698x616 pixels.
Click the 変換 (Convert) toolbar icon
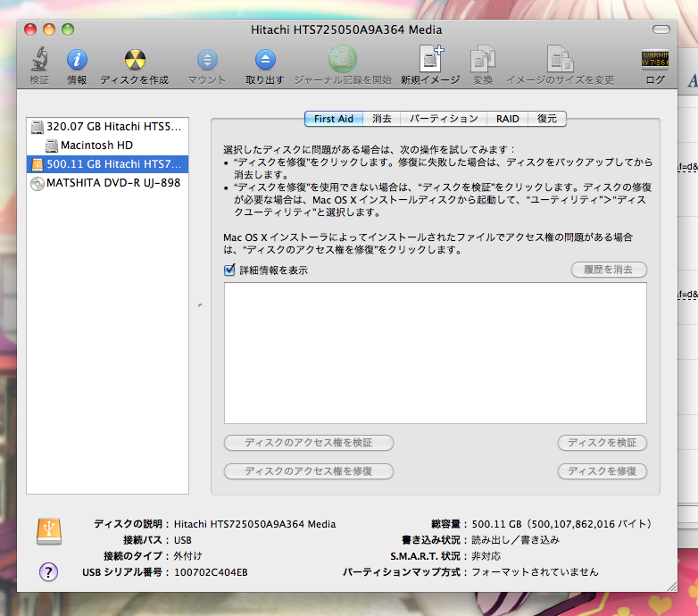coord(483,61)
